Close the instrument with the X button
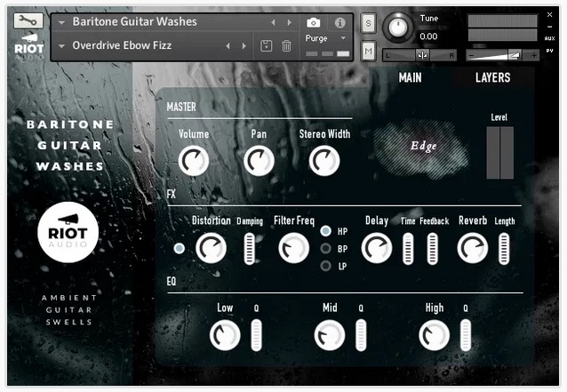Screen dimensions: 567x392 [x=549, y=14]
